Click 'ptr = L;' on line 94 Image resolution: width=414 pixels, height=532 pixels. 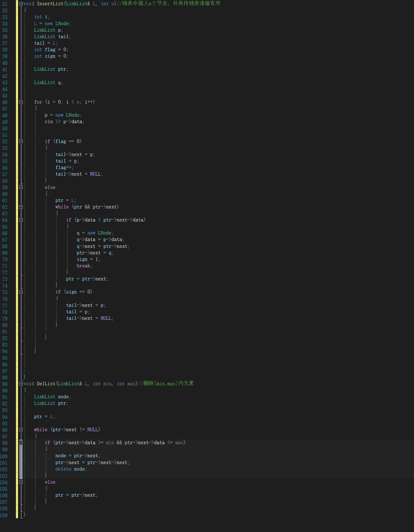tap(44, 417)
